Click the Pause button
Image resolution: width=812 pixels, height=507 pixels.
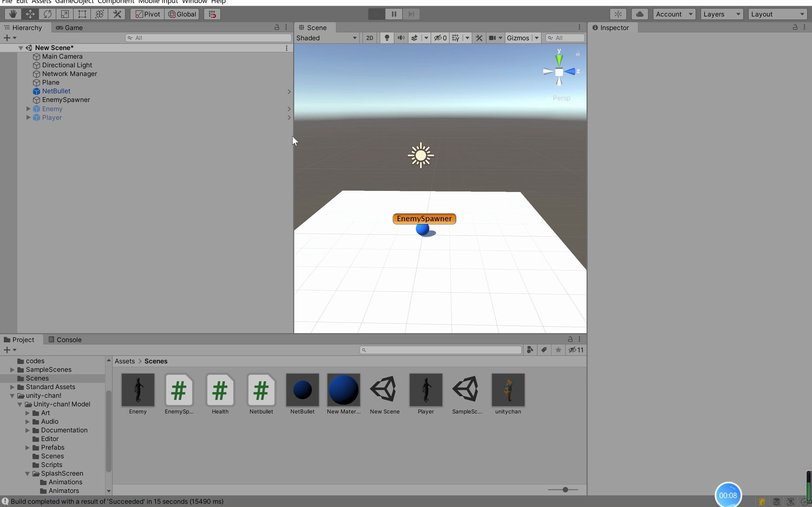(x=393, y=14)
